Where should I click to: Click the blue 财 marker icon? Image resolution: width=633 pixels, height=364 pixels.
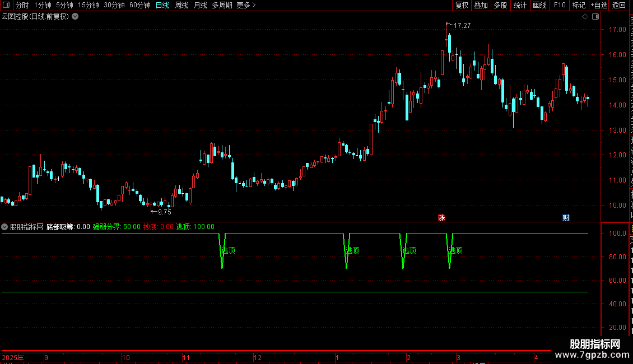coord(566,217)
